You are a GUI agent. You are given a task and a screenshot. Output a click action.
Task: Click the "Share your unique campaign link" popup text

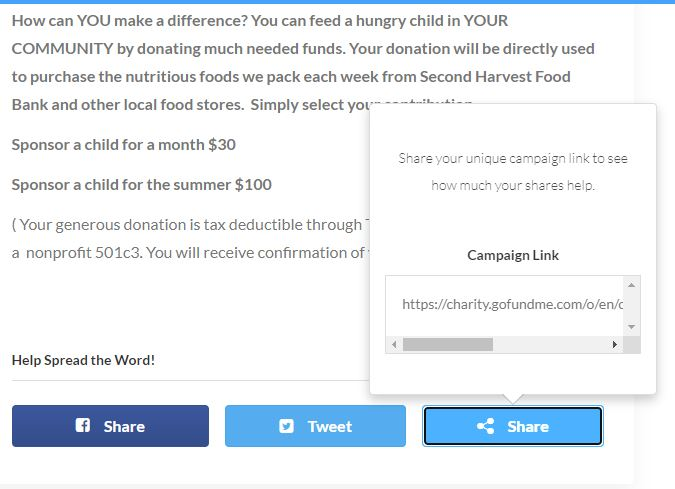point(513,172)
